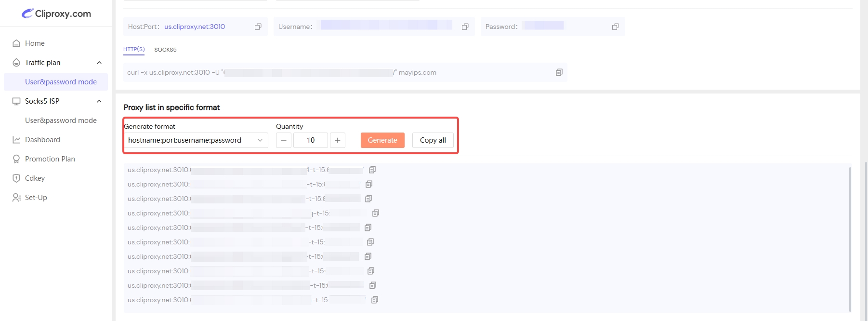Copy the first proxy list entry

tap(372, 170)
